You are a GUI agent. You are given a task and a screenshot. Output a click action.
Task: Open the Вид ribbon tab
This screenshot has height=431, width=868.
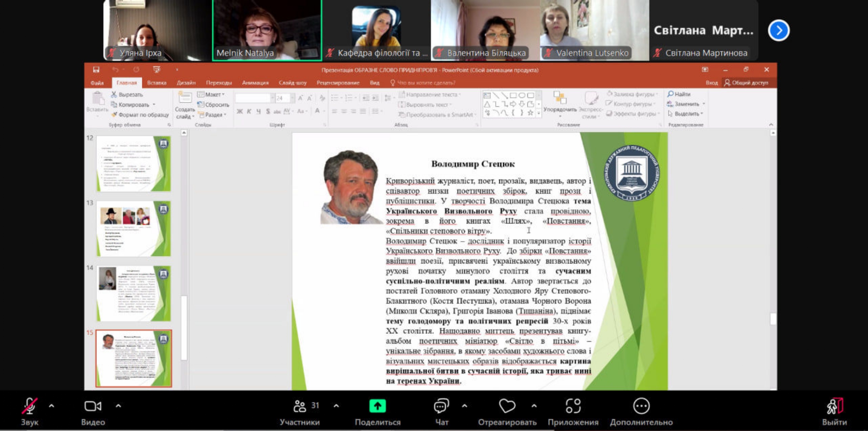tap(375, 83)
